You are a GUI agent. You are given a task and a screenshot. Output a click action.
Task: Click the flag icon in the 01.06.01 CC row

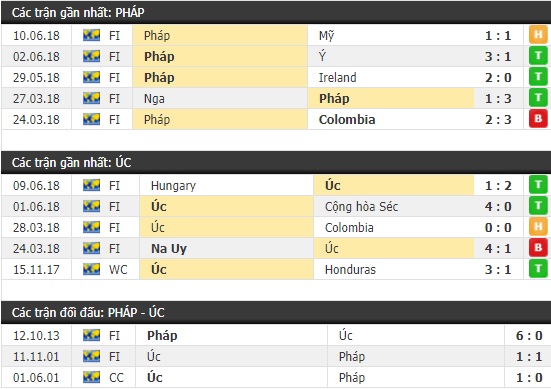click(x=91, y=377)
